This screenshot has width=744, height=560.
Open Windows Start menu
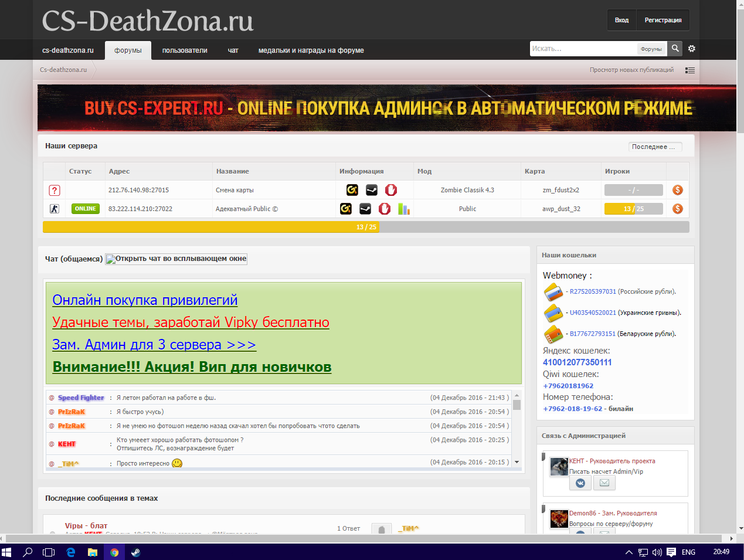pyautogui.click(x=6, y=552)
